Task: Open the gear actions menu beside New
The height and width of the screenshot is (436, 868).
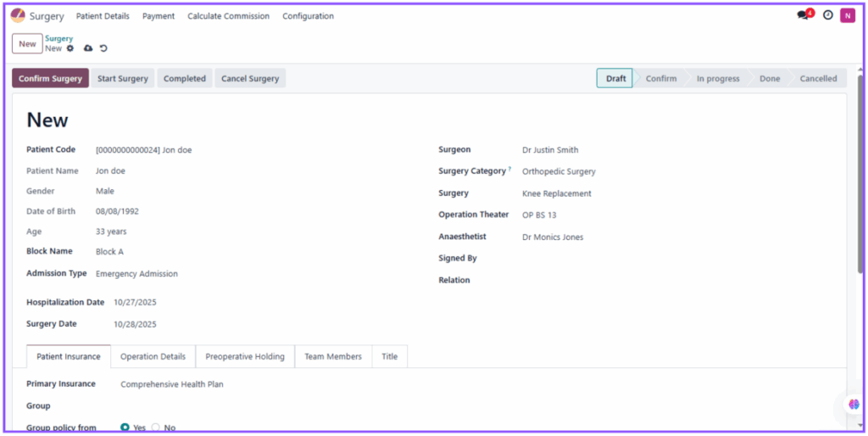Action: pos(70,48)
